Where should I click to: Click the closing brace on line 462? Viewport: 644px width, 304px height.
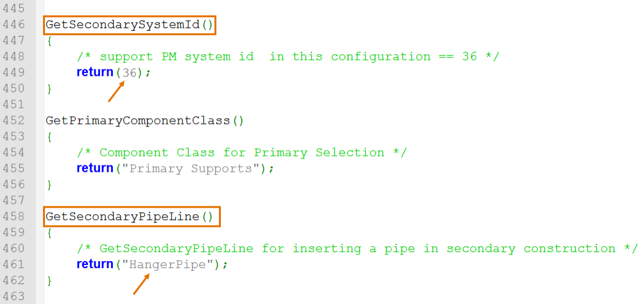click(49, 280)
